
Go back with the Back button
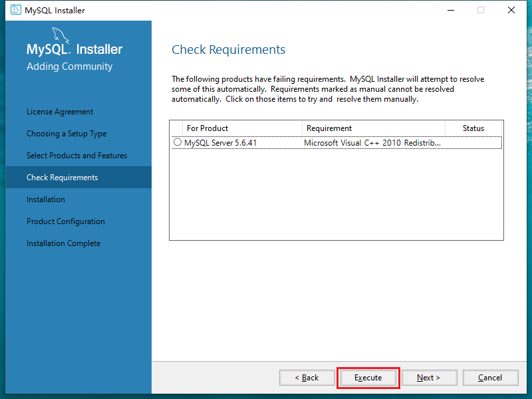307,378
